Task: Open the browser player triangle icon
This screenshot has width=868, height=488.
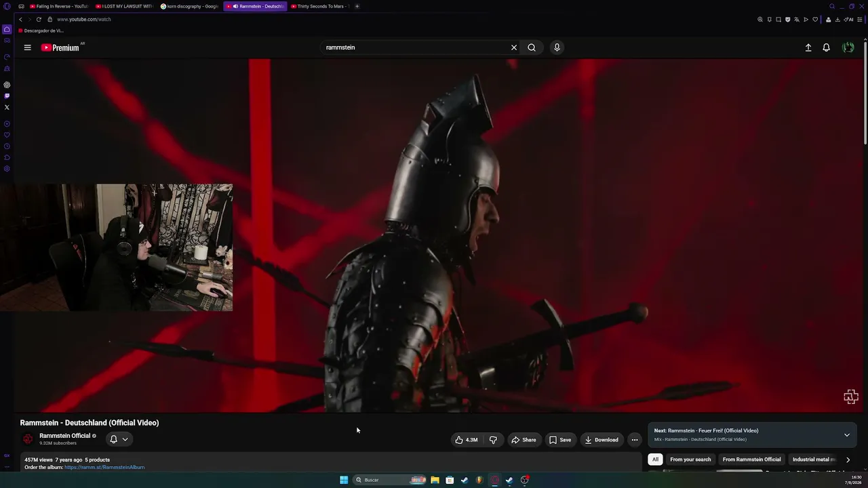Action: pyautogui.click(x=806, y=20)
